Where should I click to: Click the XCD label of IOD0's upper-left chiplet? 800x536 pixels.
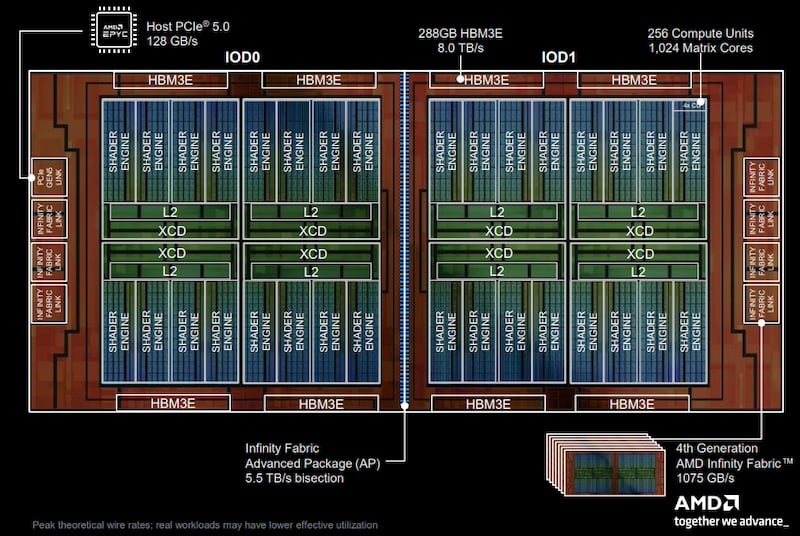pyautogui.click(x=172, y=231)
